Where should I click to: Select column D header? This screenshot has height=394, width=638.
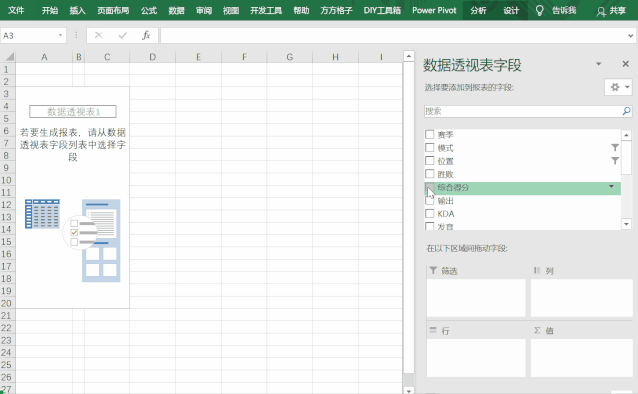click(x=153, y=57)
